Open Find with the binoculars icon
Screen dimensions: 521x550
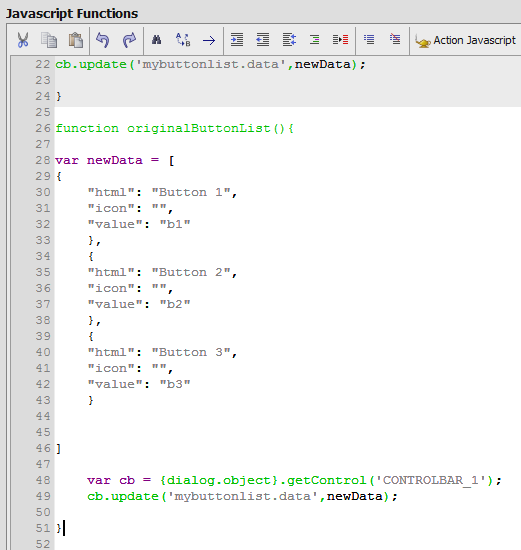tap(157, 40)
